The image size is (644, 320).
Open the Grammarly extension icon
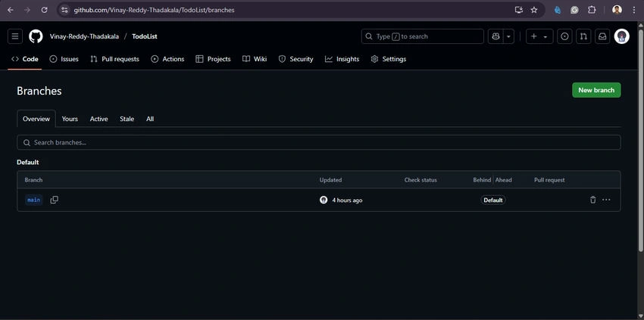coord(574,10)
